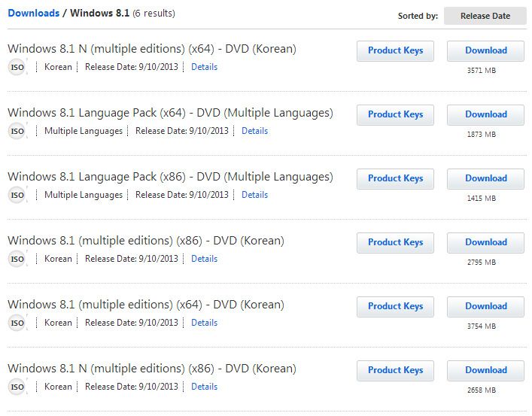Screen dimensions: 532x416
Task: Open Details for Windows 8.1 N x64 Korean
Action: pyautogui.click(x=204, y=67)
